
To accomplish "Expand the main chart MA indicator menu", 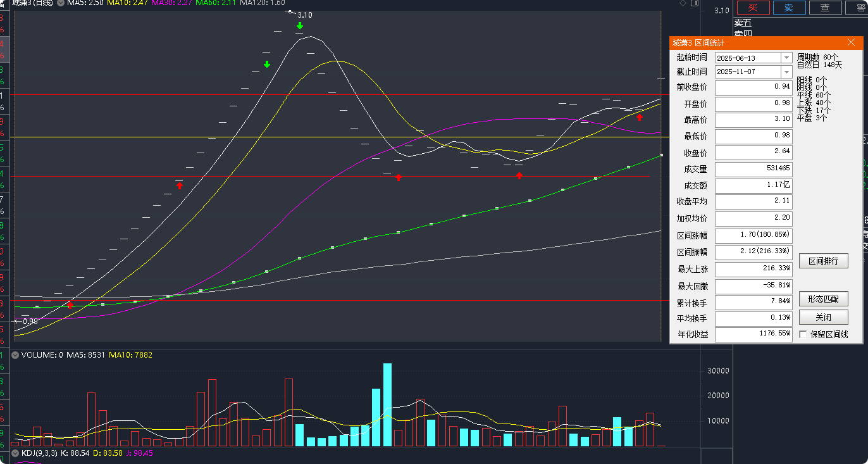I will coord(61,3).
